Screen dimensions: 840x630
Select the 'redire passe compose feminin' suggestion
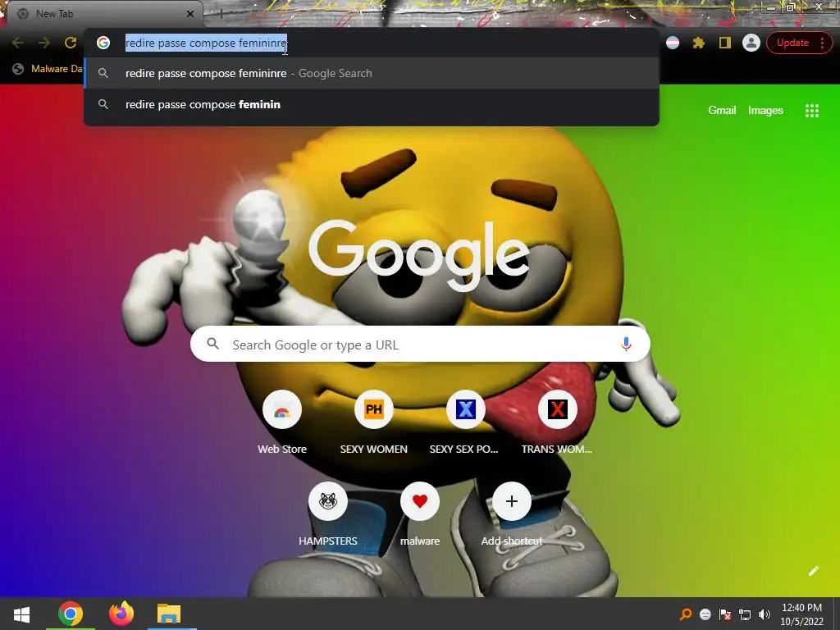[x=372, y=104]
